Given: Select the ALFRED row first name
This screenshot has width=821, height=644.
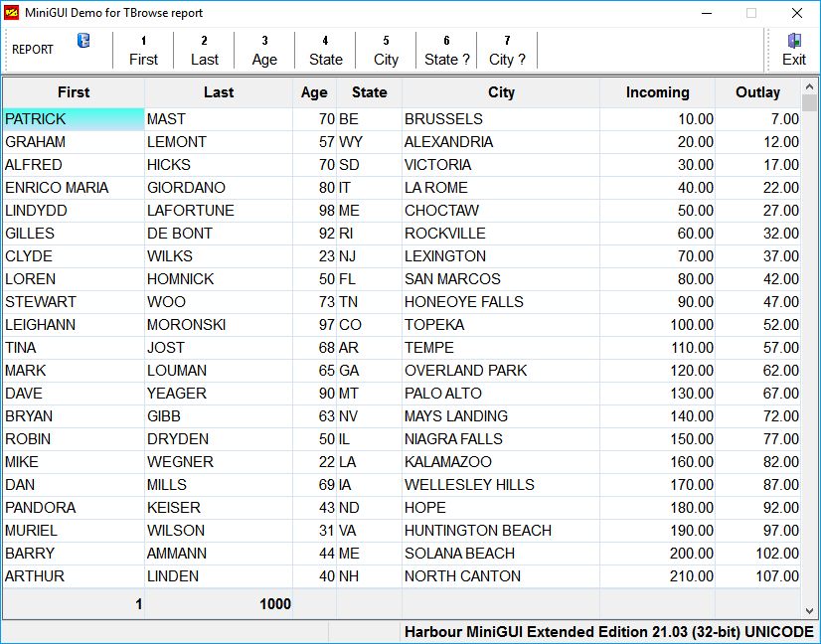Looking at the screenshot, I should tap(74, 165).
